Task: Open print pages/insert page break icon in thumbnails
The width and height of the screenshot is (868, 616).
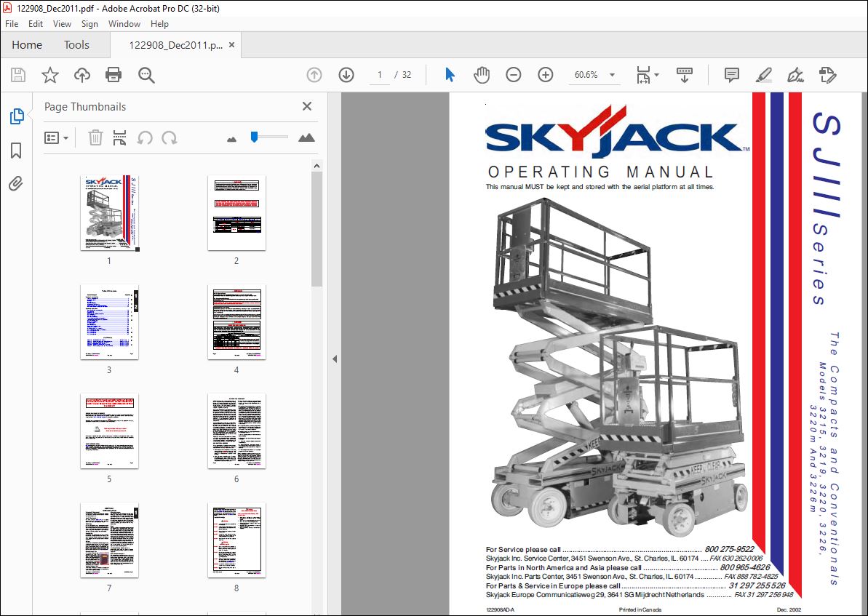Action: (119, 137)
